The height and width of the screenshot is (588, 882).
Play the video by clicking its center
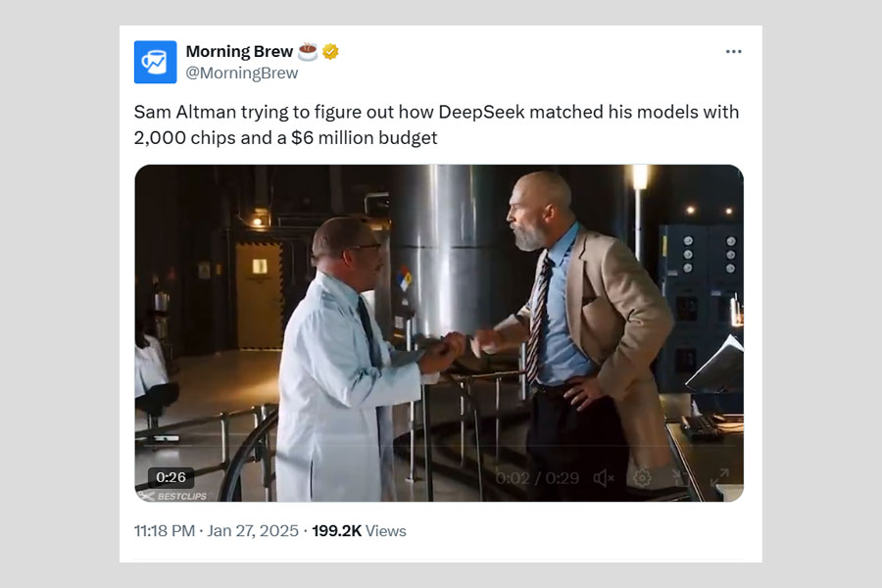pyautogui.click(x=439, y=333)
